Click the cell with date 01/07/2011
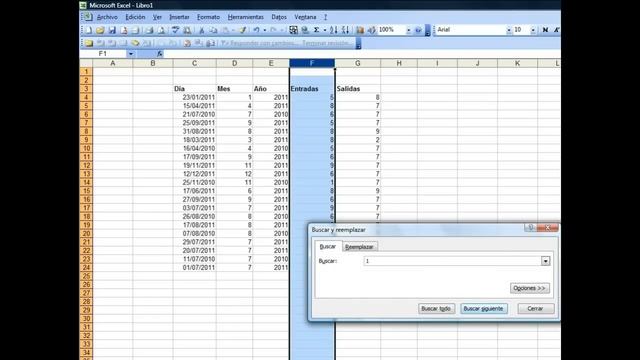 point(194,267)
